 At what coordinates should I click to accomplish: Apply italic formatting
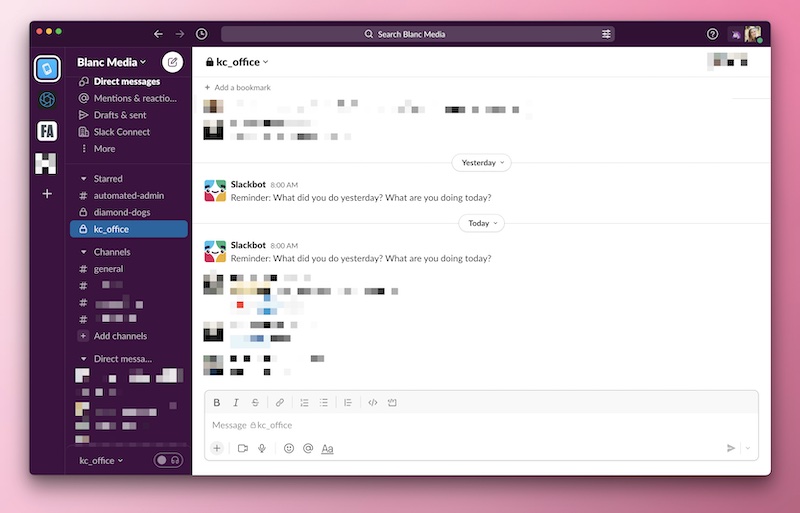click(236, 403)
